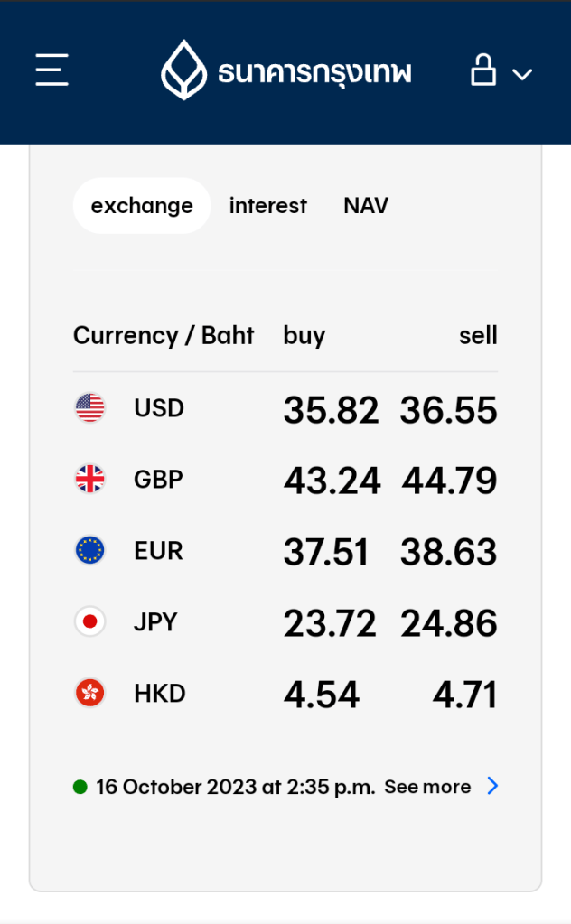The height and width of the screenshot is (924, 571).
Task: Click the green status dot
Action: [80, 787]
